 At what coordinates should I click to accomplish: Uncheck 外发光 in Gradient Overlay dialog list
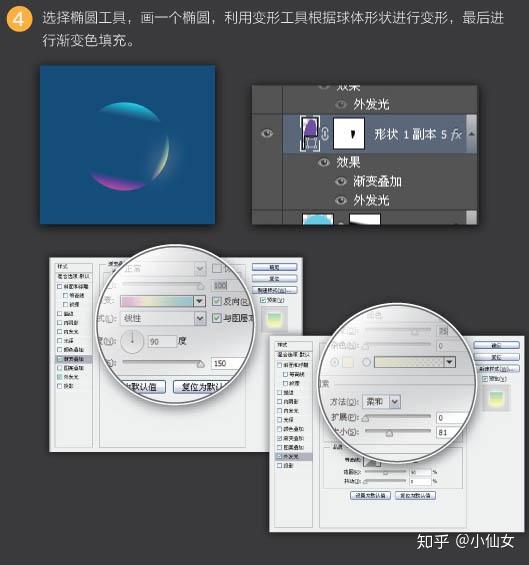click(59, 377)
